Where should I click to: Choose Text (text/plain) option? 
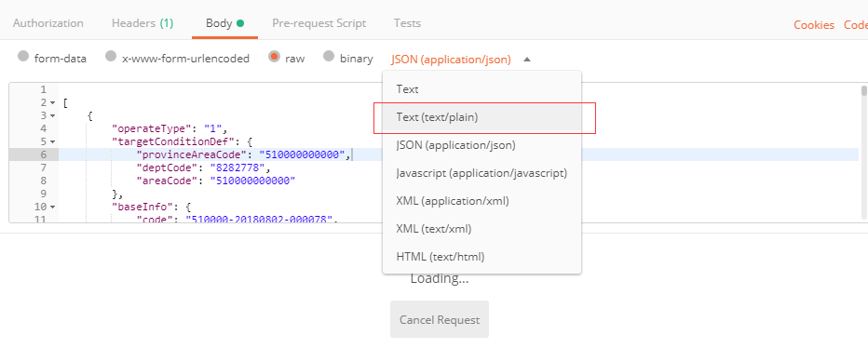click(x=481, y=117)
